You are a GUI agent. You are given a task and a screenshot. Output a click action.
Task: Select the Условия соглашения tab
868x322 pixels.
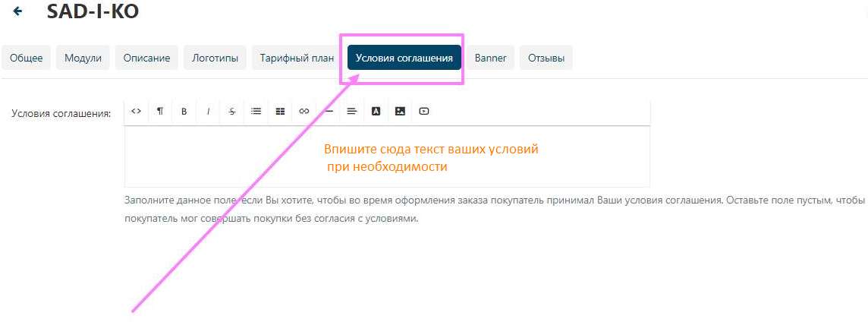tap(404, 58)
